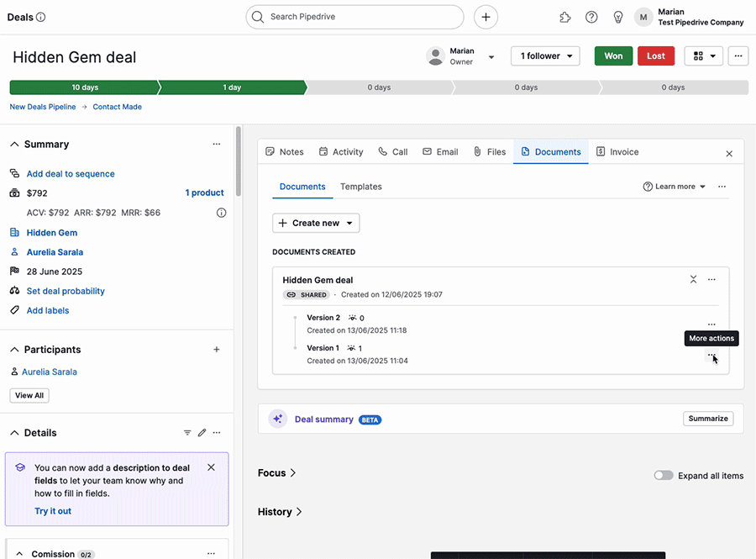The image size is (756, 559).
Task: Switch to the Activity tab
Action: click(341, 152)
